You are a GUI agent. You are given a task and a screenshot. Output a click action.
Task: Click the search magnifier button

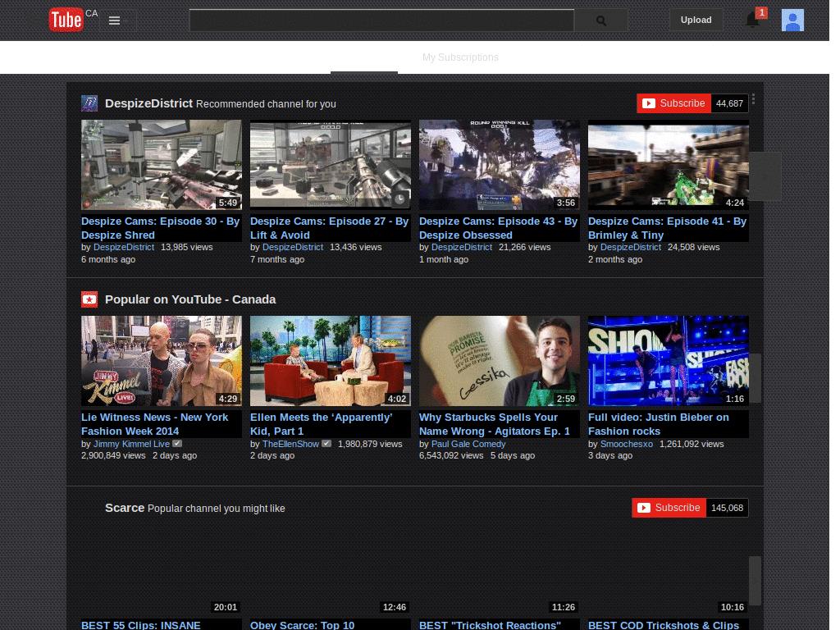click(x=601, y=21)
